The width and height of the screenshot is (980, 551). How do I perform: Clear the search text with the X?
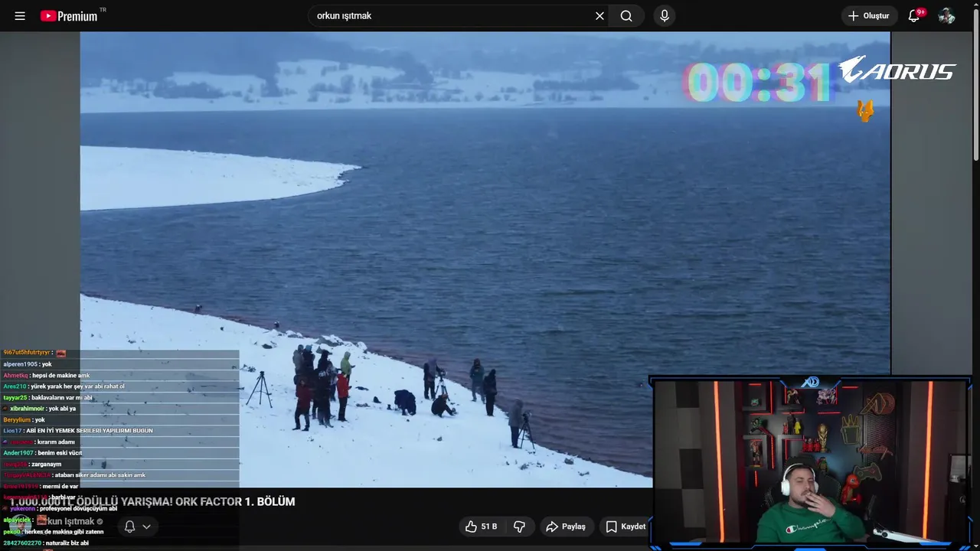click(x=599, y=16)
